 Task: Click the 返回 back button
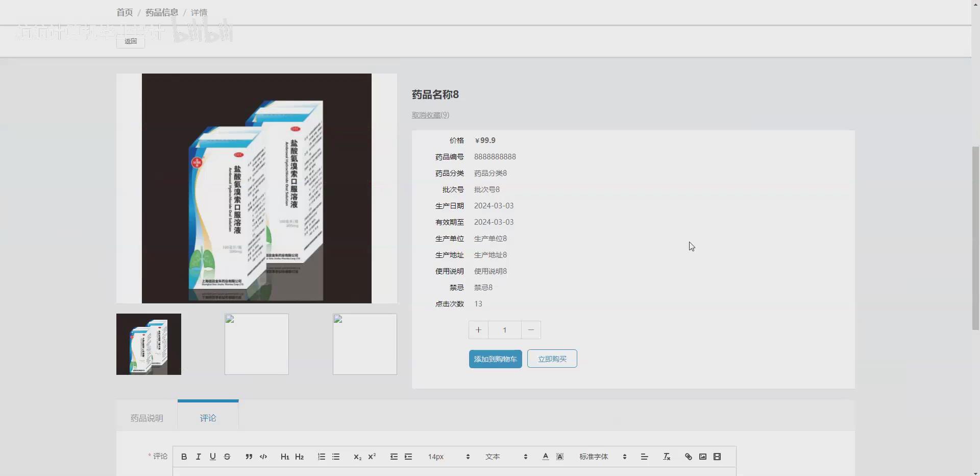coord(131,41)
